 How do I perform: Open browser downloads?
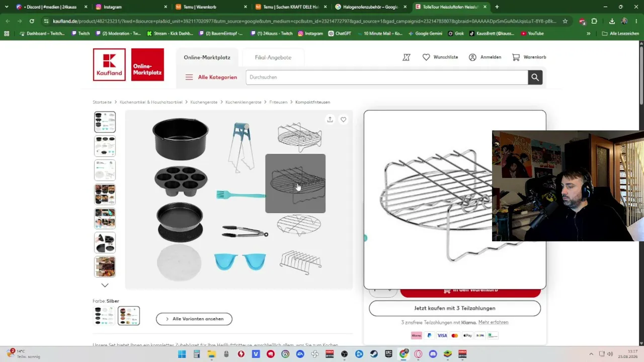(x=612, y=21)
